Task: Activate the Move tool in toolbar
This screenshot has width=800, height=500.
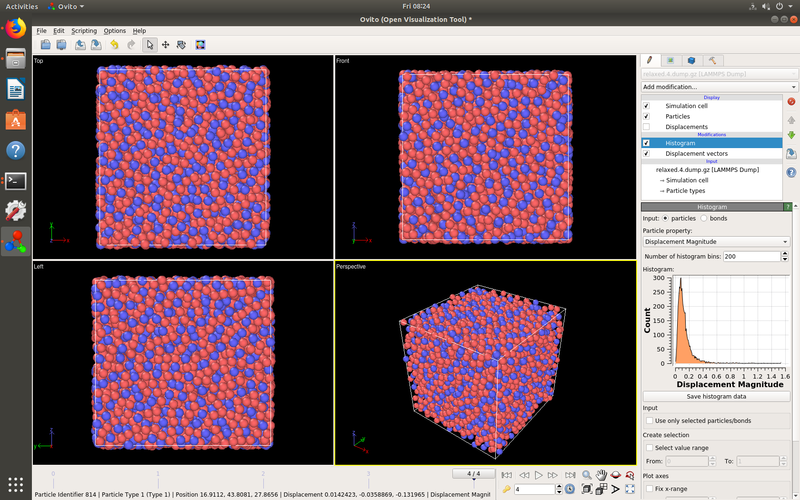Action: (165, 45)
